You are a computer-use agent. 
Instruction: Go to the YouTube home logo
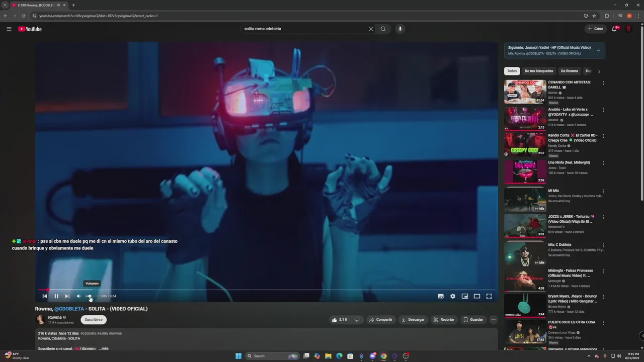click(30, 29)
